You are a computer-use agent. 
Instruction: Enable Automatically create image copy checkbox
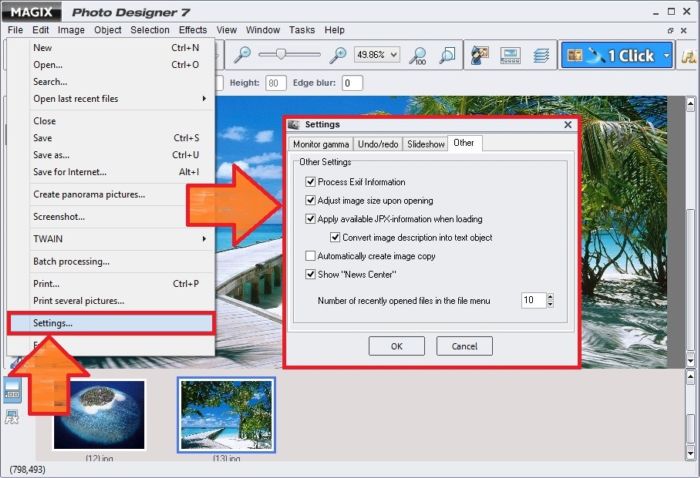point(310,256)
